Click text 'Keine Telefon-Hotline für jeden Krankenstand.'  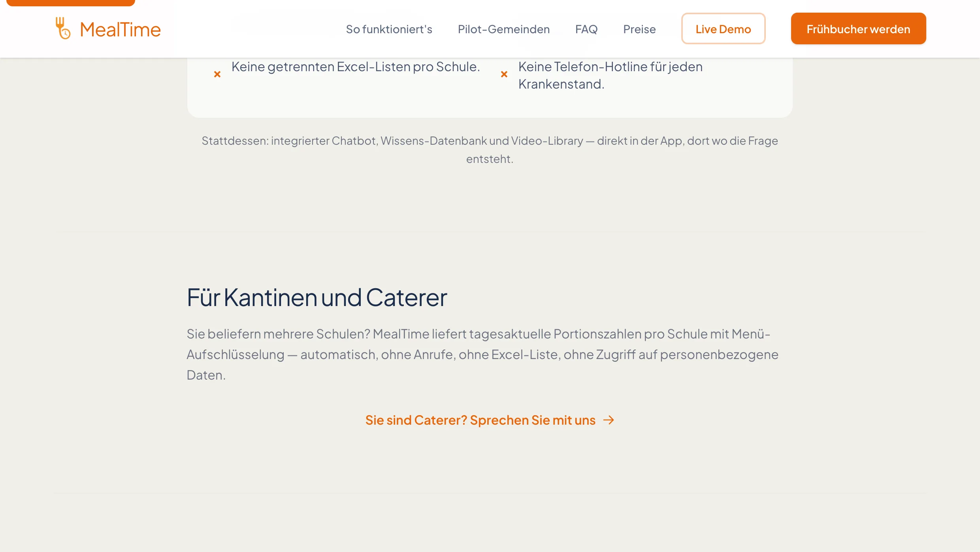(x=611, y=76)
